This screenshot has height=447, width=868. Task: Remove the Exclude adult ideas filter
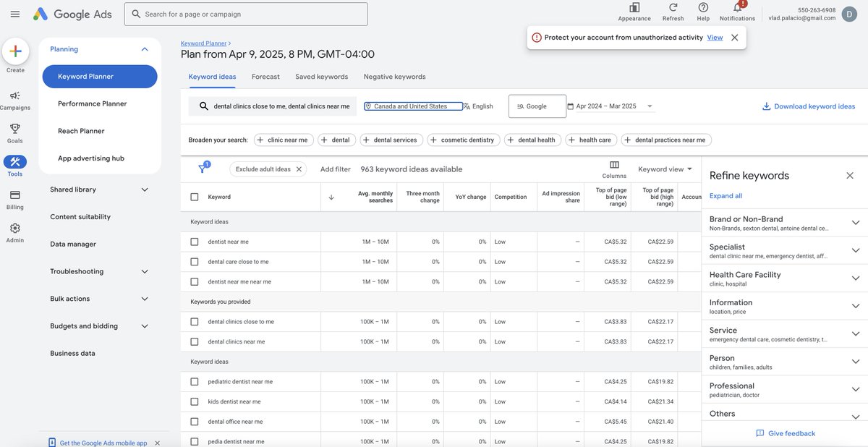click(299, 169)
